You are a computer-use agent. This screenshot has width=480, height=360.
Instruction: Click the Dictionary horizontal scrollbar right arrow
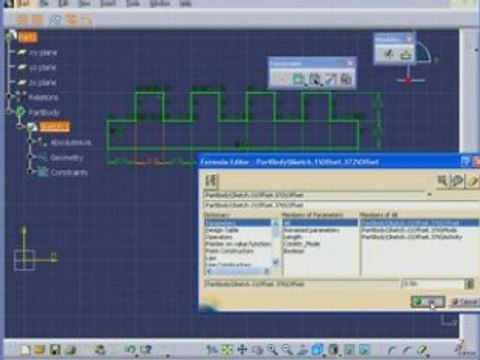[x=267, y=272]
